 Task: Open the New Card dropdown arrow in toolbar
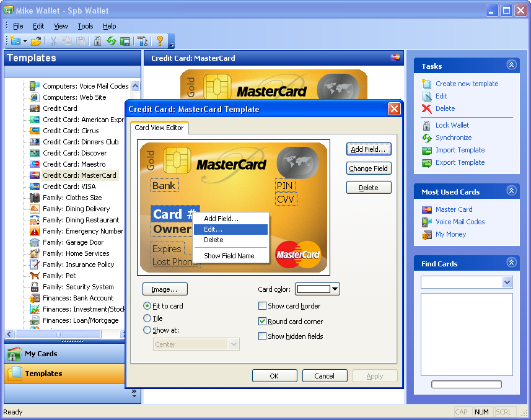pyautogui.click(x=25, y=42)
